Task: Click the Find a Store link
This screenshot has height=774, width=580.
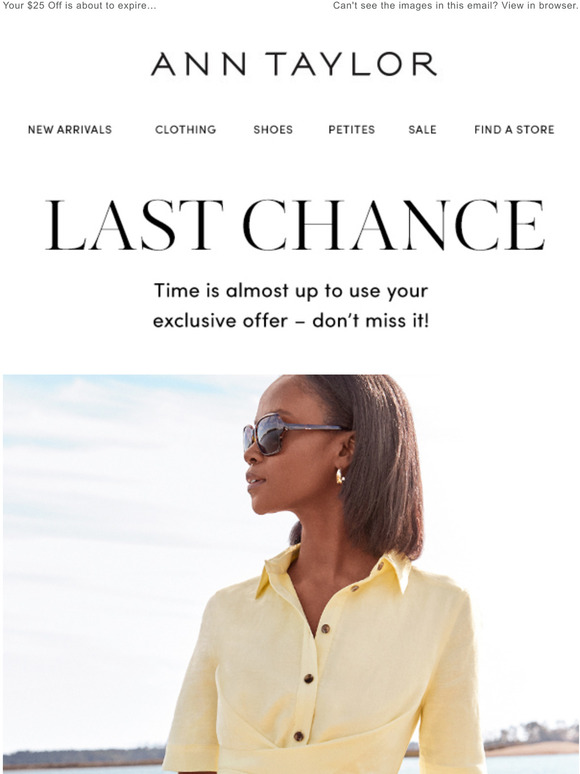Action: coord(514,130)
